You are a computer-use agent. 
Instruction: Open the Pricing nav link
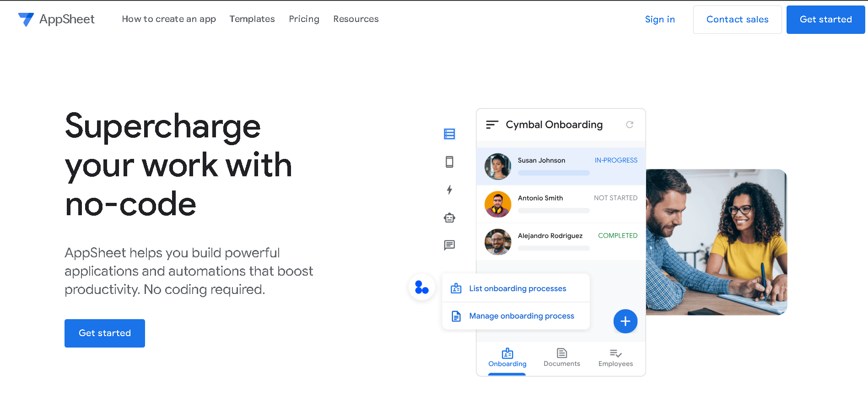click(304, 19)
